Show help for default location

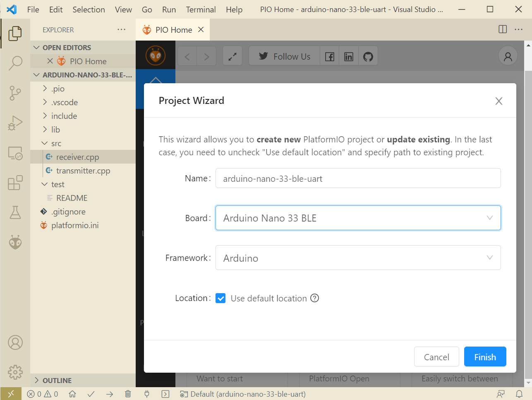pyautogui.click(x=315, y=298)
